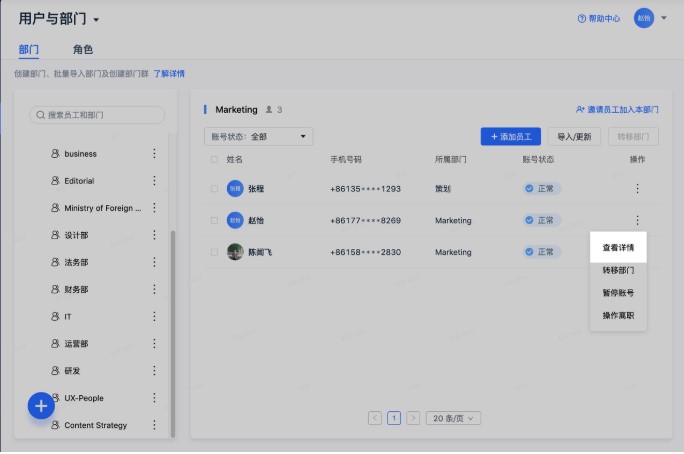Switch to the 角色 tab
The height and width of the screenshot is (454, 684).
(83, 49)
